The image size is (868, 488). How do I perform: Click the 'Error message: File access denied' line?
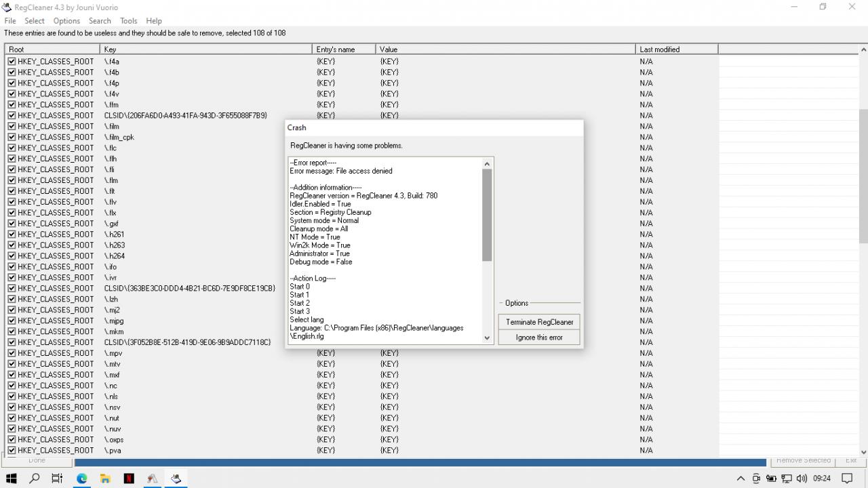(x=341, y=171)
